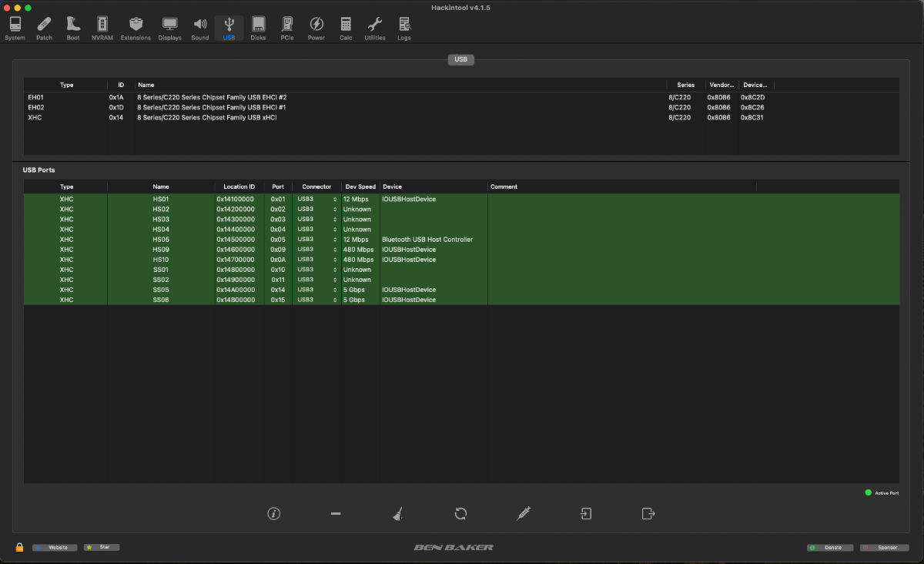Viewport: 924px width, 564px height.
Task: Click the Website button
Action: tap(55, 548)
